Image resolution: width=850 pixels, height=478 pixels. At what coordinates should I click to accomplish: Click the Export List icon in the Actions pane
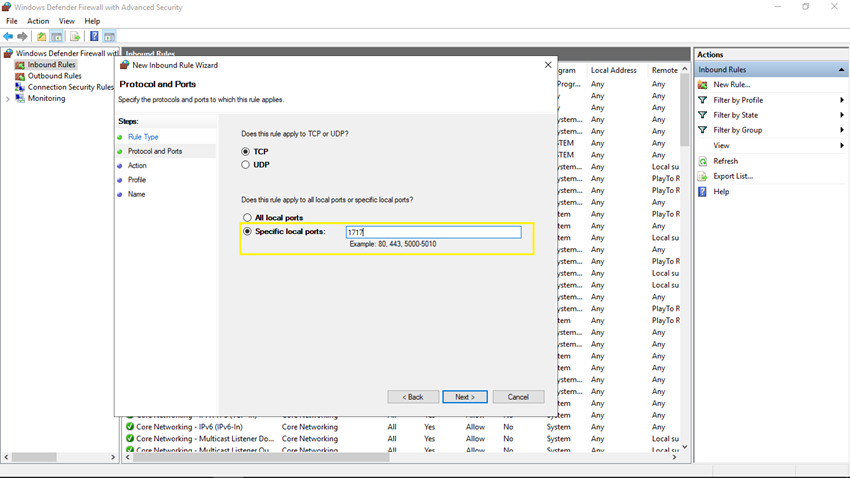pyautogui.click(x=703, y=176)
